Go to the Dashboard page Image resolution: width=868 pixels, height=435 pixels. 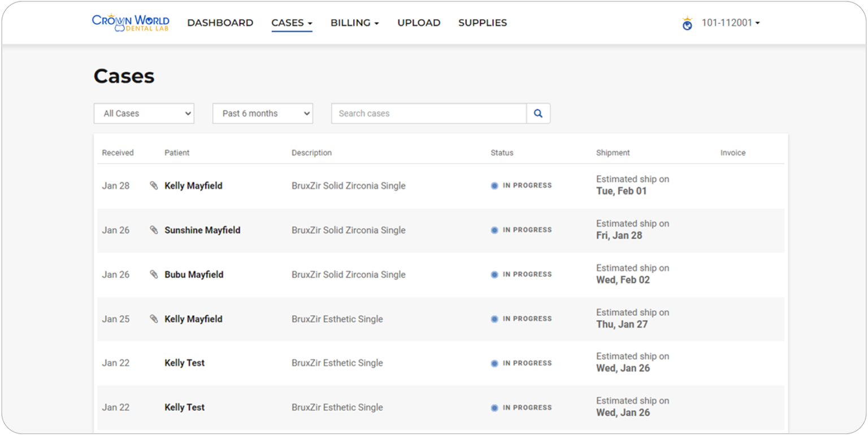coord(220,23)
